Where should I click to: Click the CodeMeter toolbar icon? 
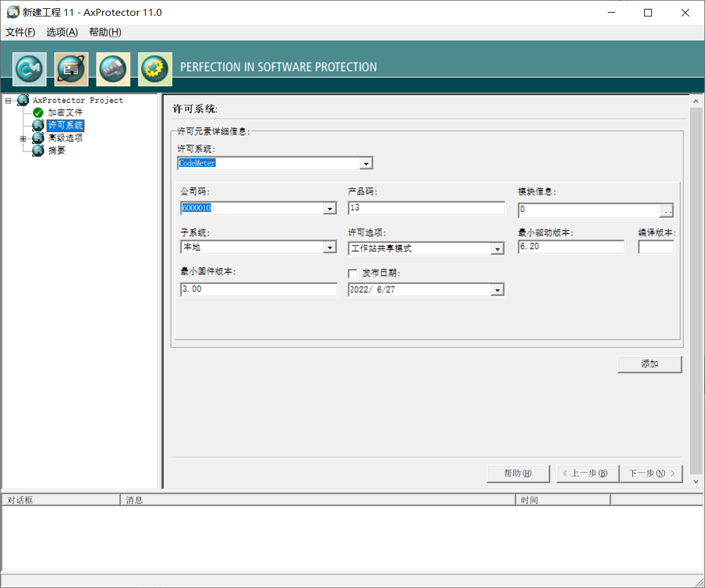(29, 69)
